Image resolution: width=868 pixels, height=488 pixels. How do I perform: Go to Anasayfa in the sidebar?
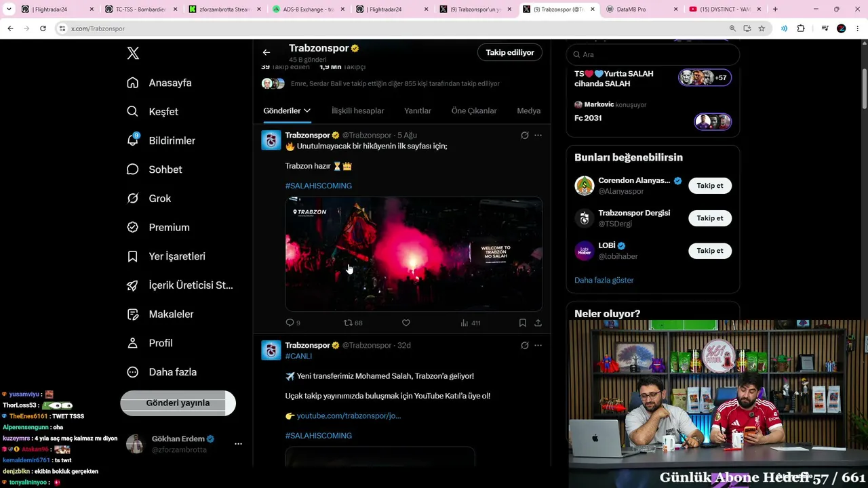[159, 83]
